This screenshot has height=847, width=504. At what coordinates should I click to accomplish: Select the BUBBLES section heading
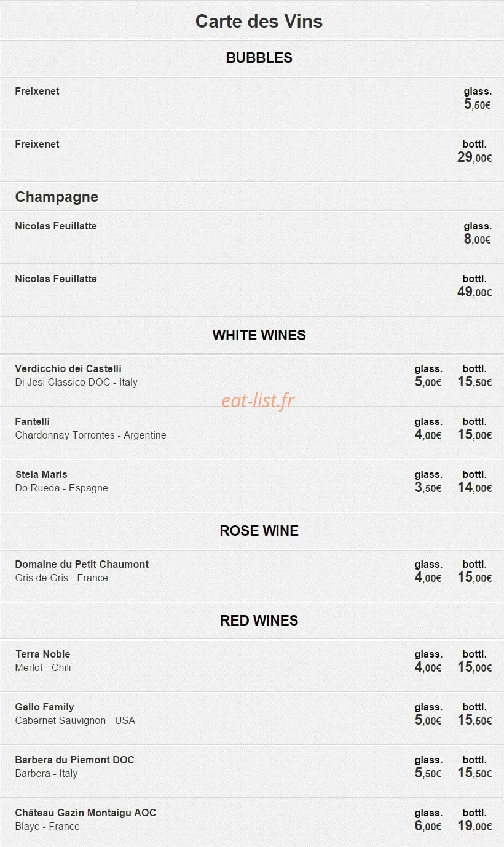point(259,58)
